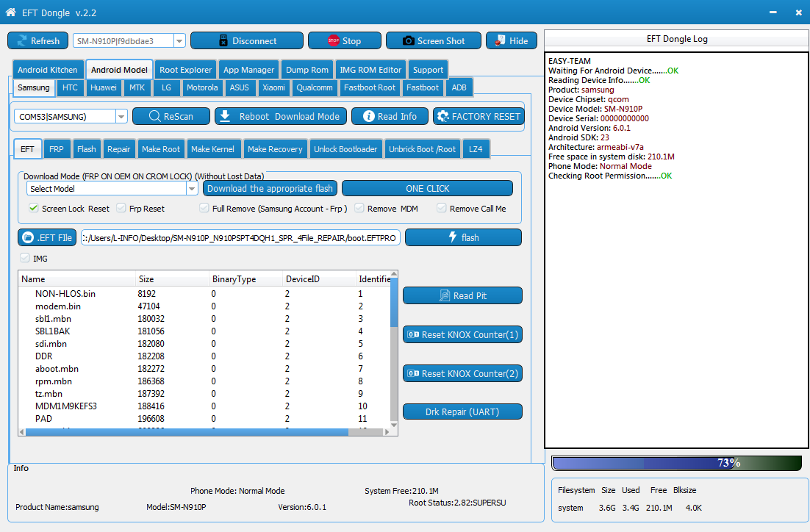The image size is (810, 532).
Task: Toggle Remove MDM checkbox
Action: click(359, 208)
